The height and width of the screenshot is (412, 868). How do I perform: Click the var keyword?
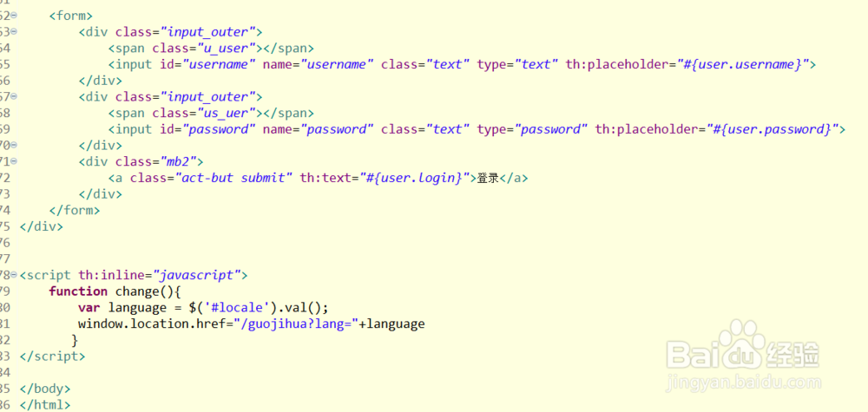click(89, 307)
